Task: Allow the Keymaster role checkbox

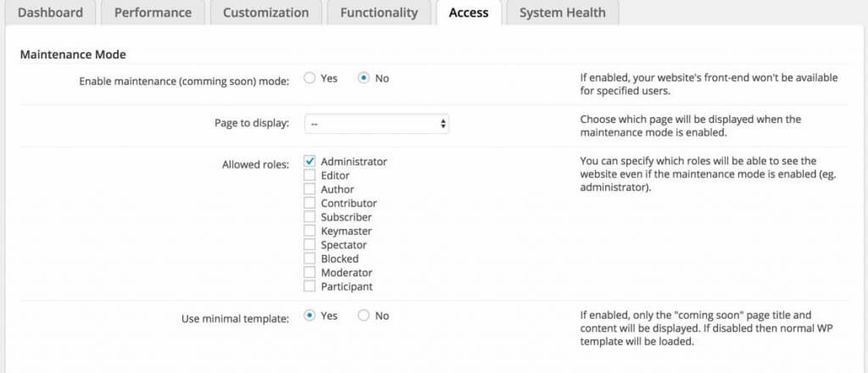Action: [x=310, y=231]
